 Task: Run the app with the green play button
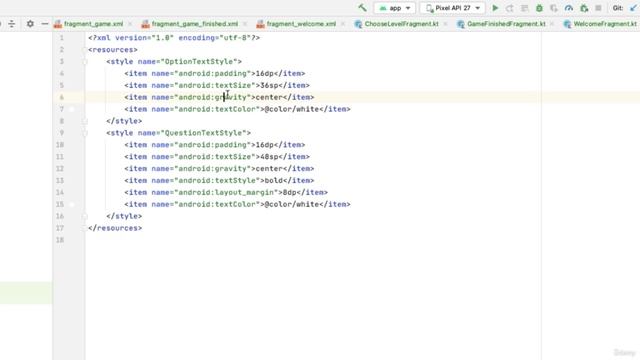[x=495, y=8]
